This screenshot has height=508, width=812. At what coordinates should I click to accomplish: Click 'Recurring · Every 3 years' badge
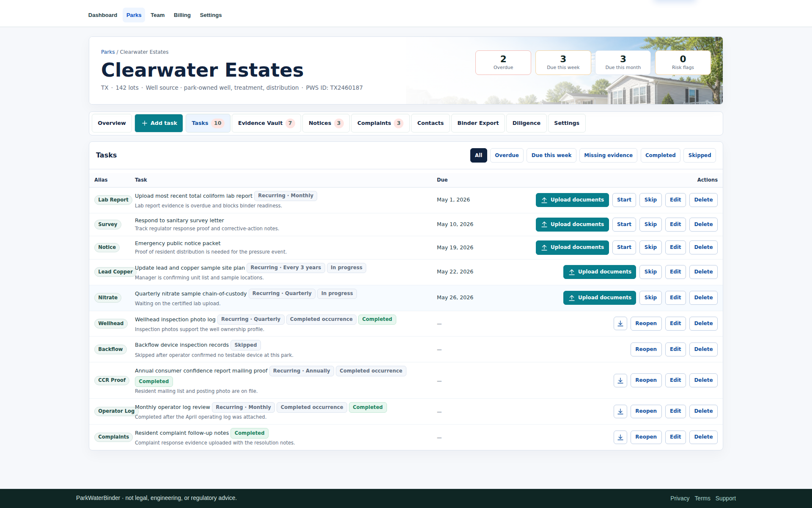pos(285,268)
